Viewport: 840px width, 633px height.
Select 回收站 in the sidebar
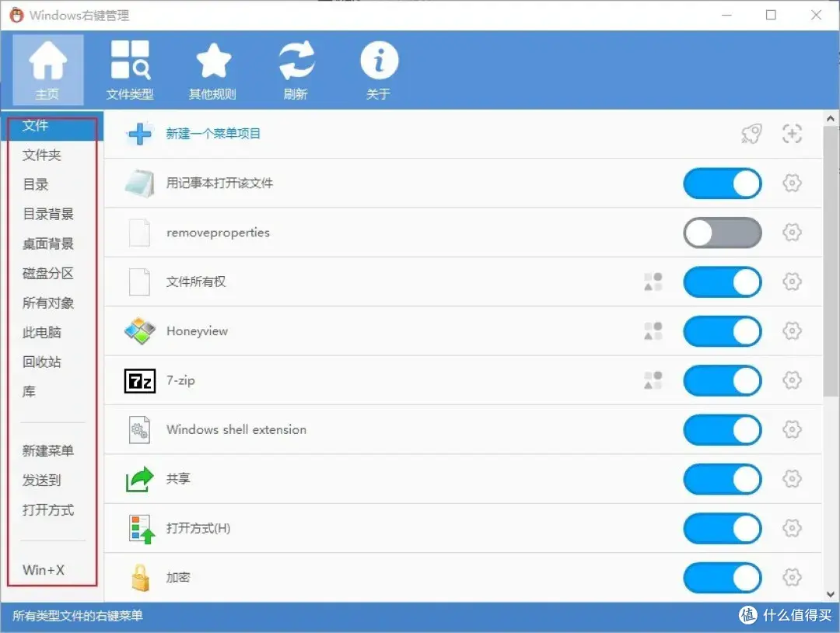[x=42, y=362]
